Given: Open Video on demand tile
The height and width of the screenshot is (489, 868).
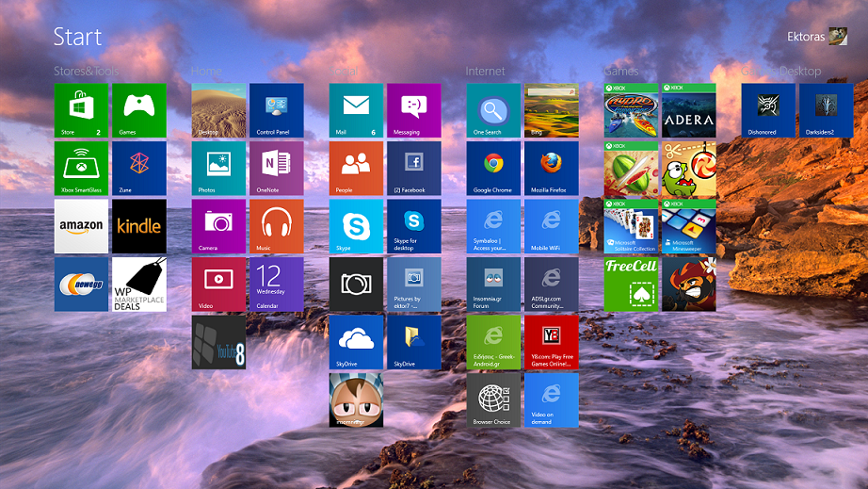Looking at the screenshot, I should 551,399.
